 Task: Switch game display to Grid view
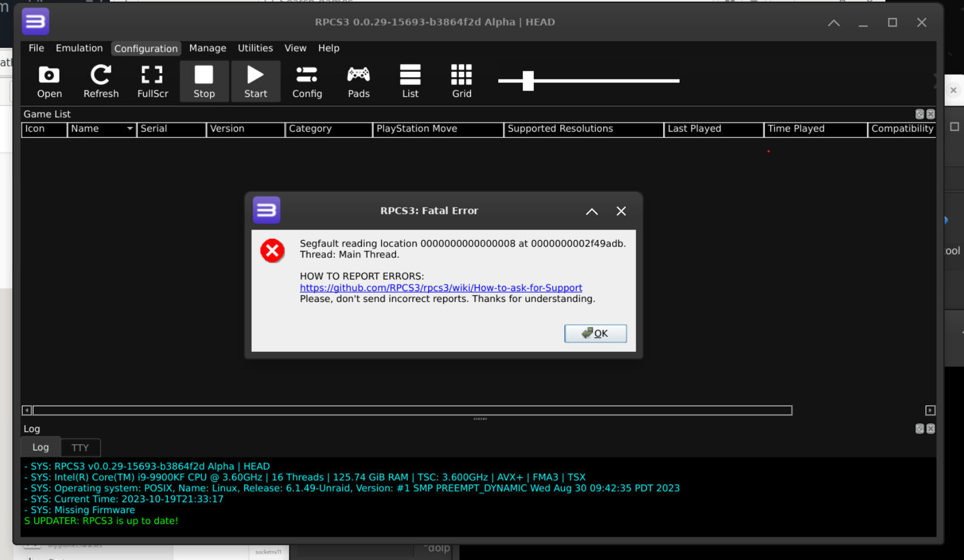(461, 81)
